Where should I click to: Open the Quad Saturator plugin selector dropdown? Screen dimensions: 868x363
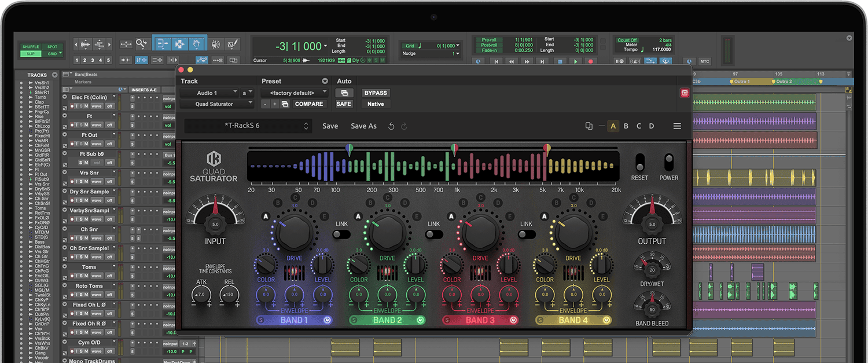pyautogui.click(x=216, y=104)
